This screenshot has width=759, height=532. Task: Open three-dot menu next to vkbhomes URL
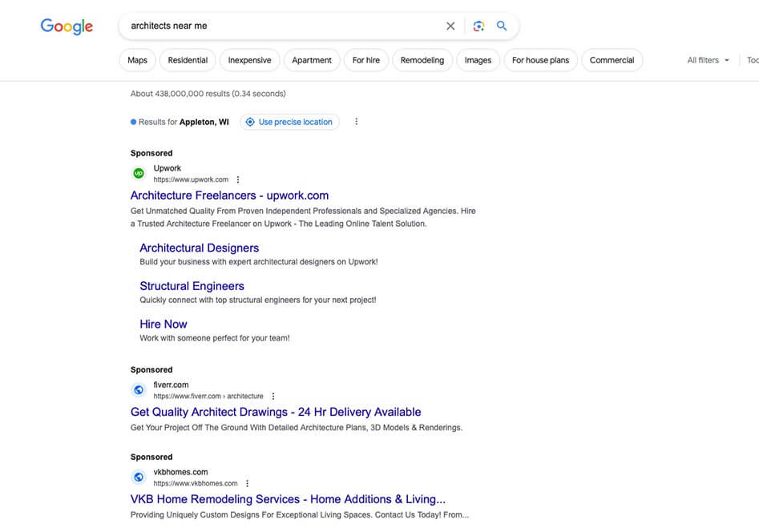[x=248, y=484]
